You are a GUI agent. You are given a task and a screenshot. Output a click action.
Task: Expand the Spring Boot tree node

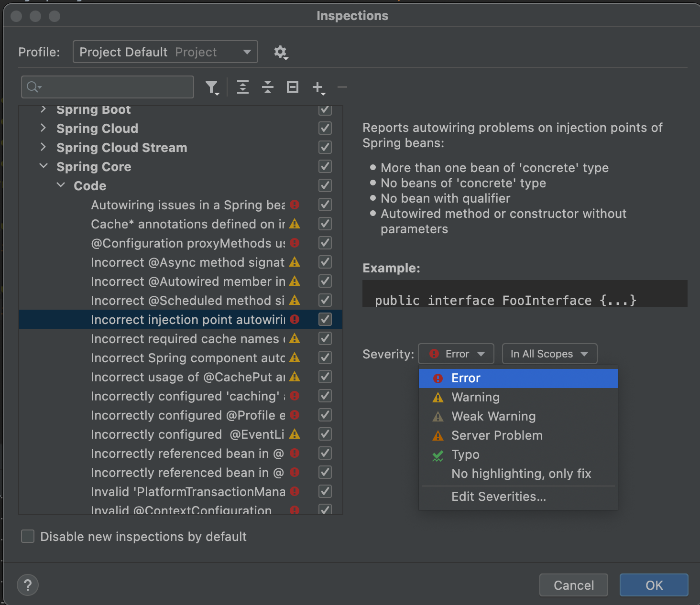tap(44, 109)
